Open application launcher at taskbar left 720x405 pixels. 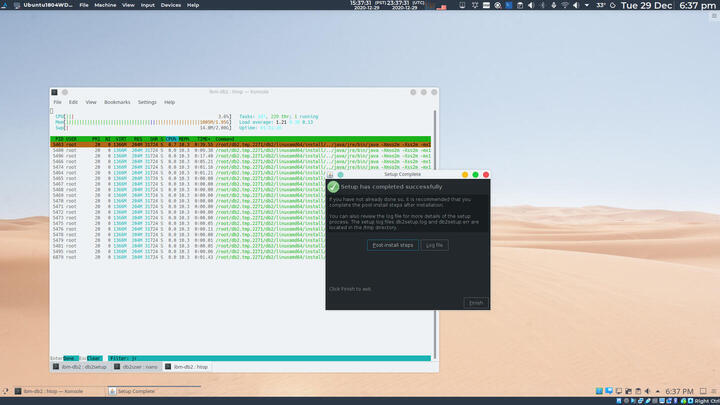[x=5, y=391]
